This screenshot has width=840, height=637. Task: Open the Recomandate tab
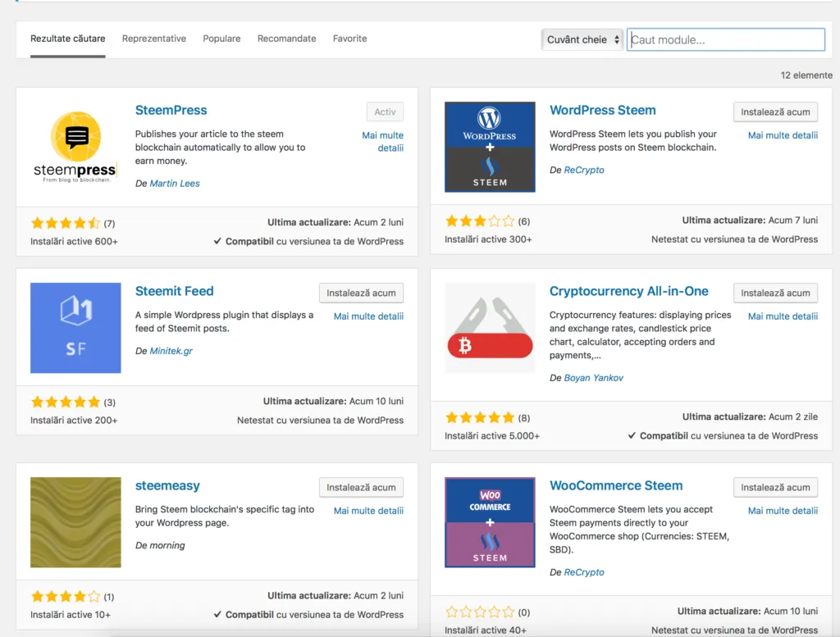(x=286, y=39)
